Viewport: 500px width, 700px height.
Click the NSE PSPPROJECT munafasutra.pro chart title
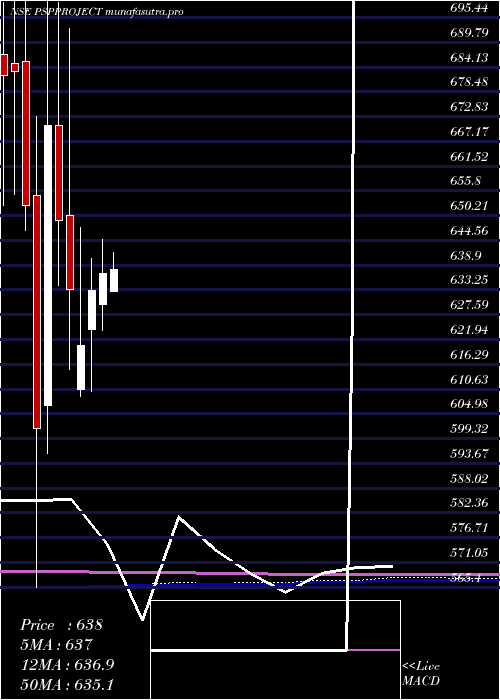(96, 12)
